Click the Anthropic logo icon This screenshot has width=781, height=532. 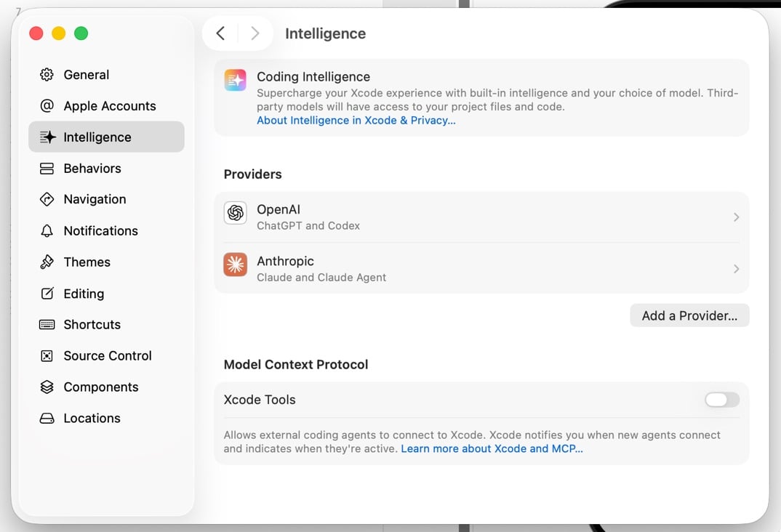[235, 265]
